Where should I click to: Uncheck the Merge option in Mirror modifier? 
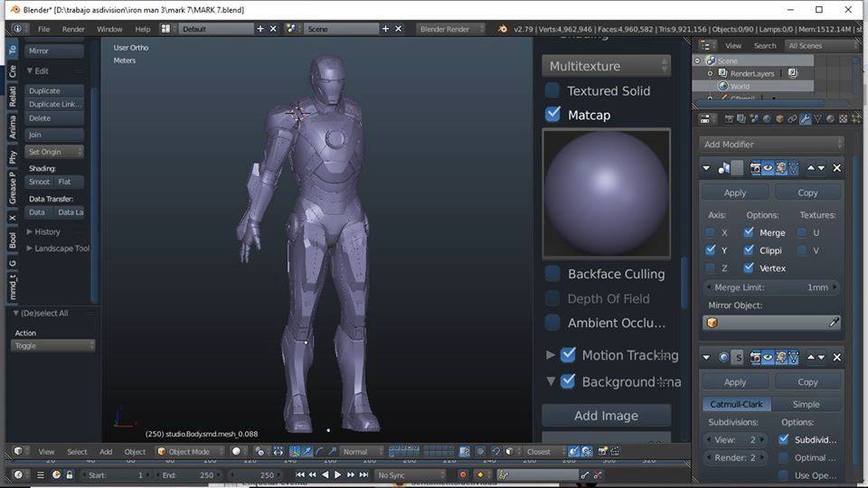click(x=749, y=232)
